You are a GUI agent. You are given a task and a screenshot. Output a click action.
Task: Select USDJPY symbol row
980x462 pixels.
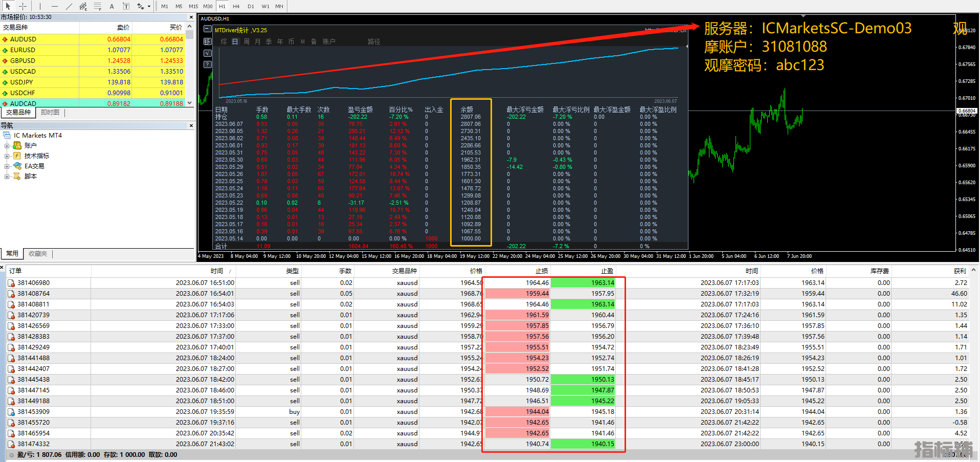click(93, 82)
